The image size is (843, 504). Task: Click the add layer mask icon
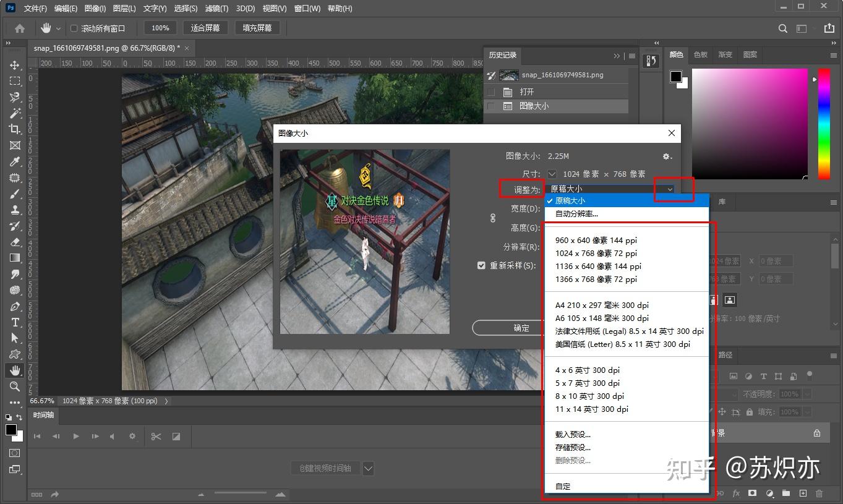click(x=753, y=493)
